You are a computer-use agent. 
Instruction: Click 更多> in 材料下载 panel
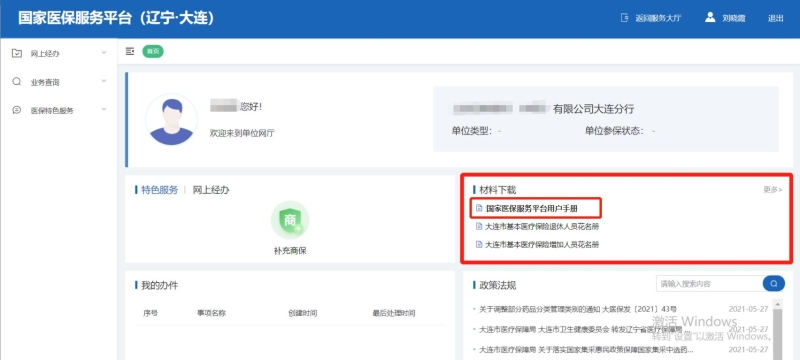tap(772, 190)
